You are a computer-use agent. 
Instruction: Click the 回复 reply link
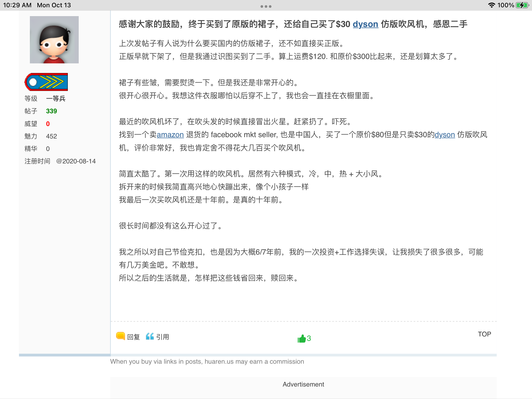(134, 337)
